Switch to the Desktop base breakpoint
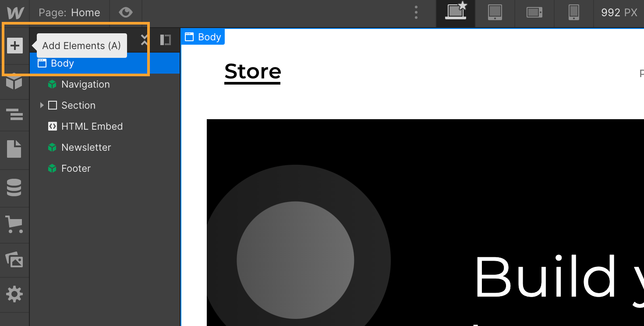This screenshot has height=326, width=644. (456, 13)
